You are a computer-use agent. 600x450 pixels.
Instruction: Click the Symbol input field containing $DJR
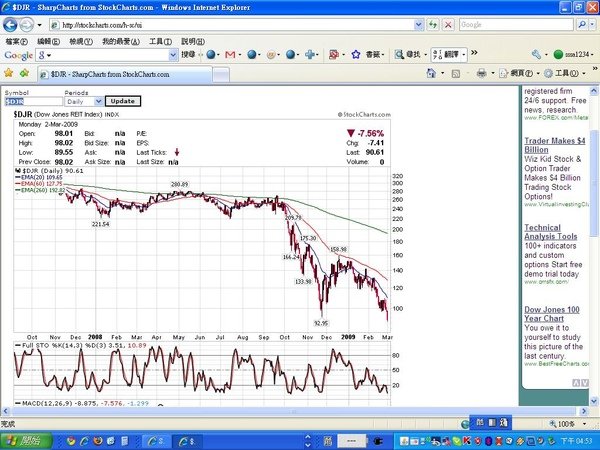(x=34, y=101)
